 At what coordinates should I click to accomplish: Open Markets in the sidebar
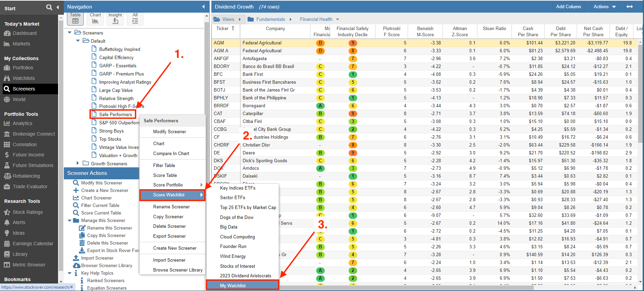coord(21,44)
